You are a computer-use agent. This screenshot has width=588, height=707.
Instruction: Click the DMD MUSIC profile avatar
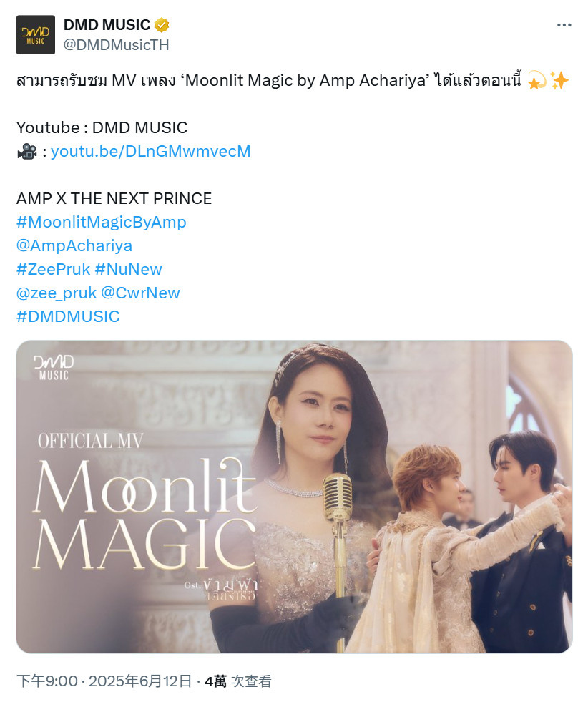(x=36, y=35)
